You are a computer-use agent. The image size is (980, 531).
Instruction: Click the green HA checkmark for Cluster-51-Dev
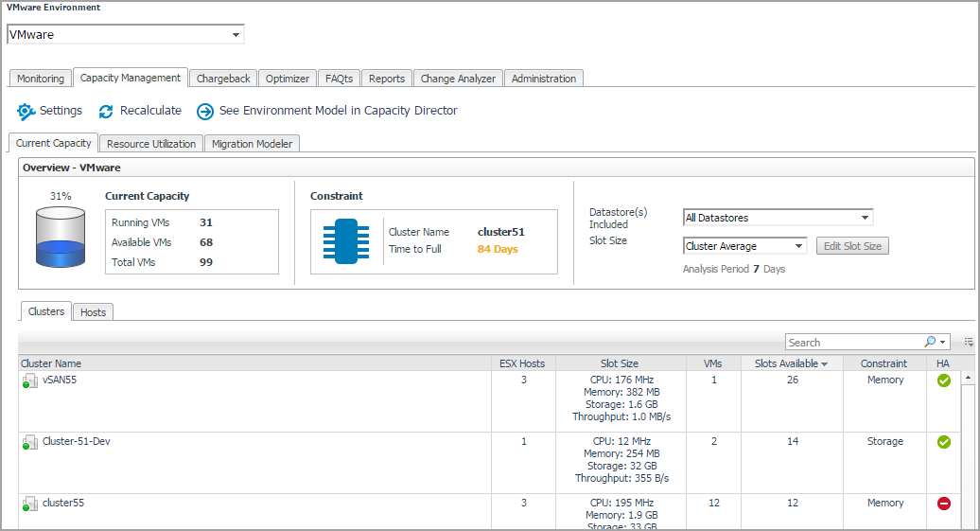pos(943,442)
